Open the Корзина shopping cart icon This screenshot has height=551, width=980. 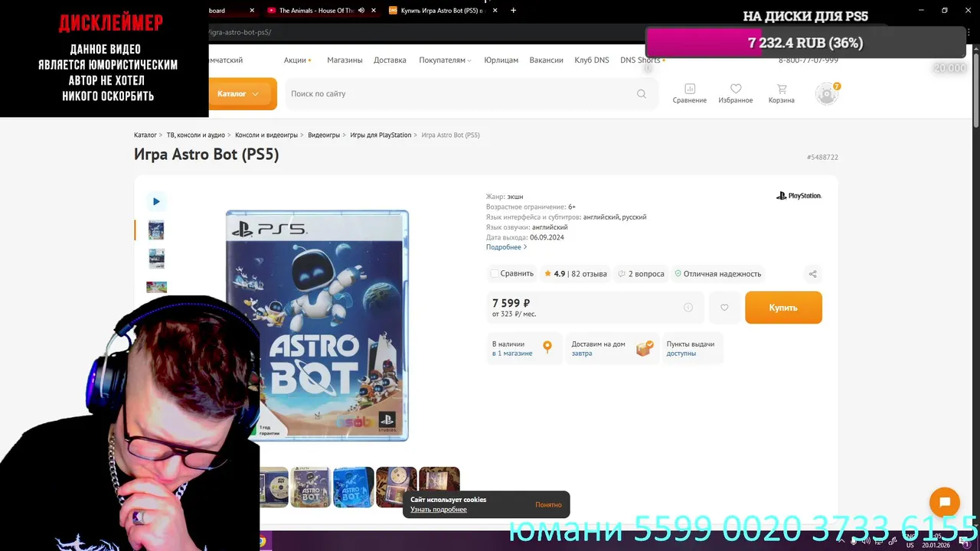pyautogui.click(x=781, y=93)
